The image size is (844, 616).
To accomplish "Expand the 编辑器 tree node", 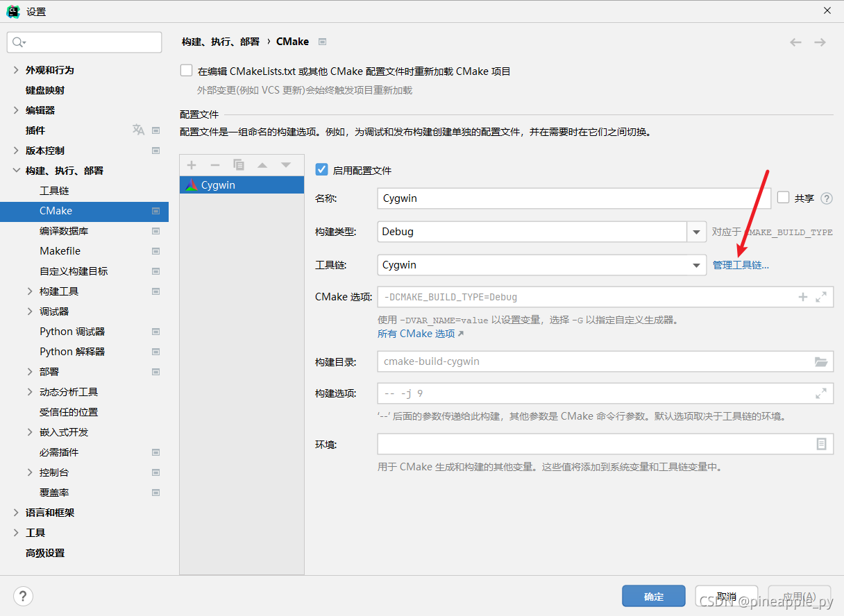I will [16, 110].
